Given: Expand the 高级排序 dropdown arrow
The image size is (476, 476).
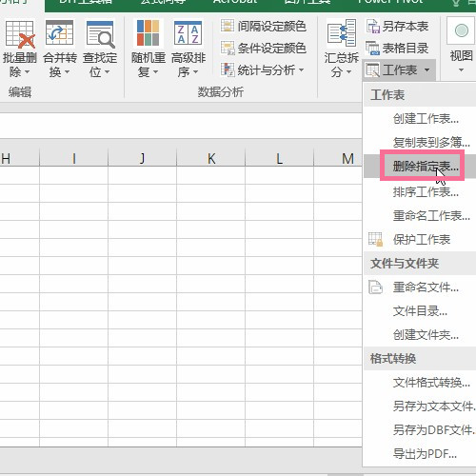Looking at the screenshot, I should point(195,72).
